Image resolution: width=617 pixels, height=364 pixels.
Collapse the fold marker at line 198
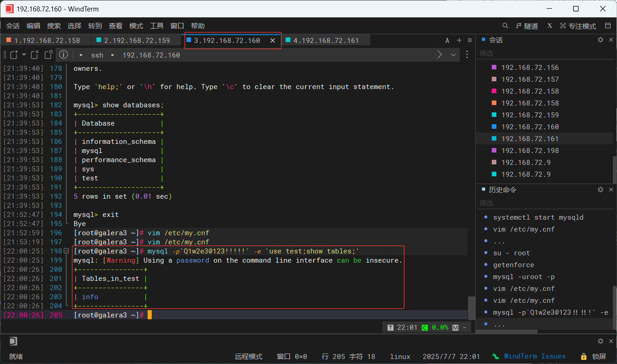(67, 251)
